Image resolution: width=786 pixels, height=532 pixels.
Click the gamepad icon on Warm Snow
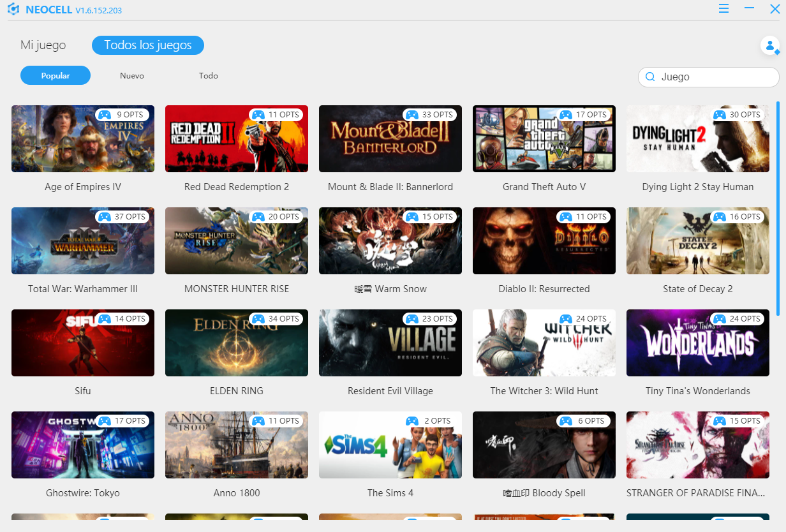coord(412,217)
